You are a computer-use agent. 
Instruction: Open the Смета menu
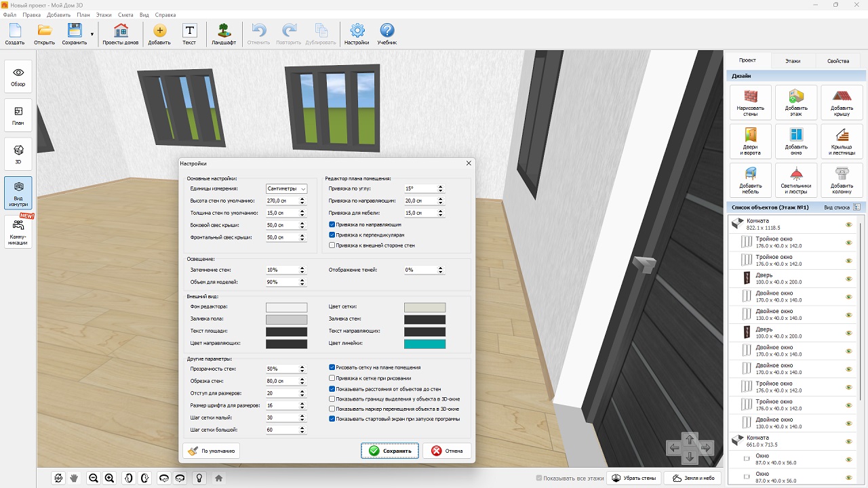click(x=125, y=14)
